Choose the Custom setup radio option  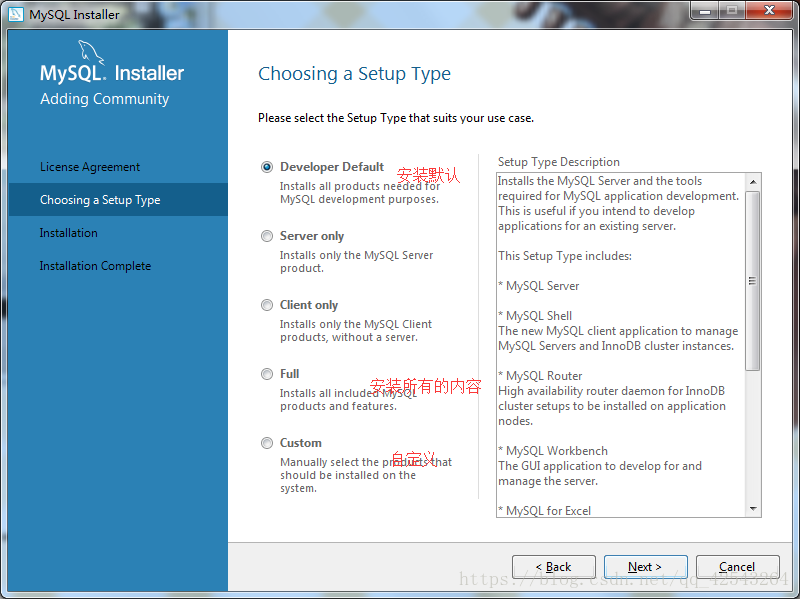coord(267,443)
